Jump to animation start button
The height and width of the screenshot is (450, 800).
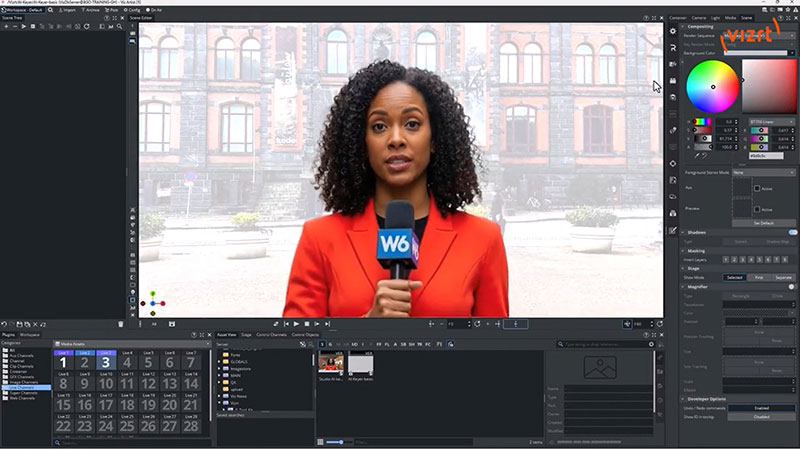coord(286,324)
